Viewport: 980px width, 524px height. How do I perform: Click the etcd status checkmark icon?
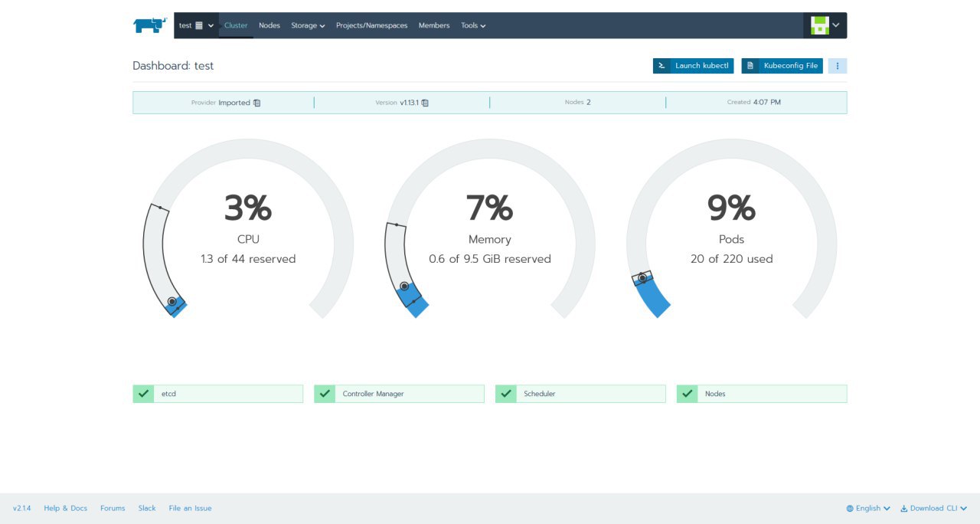pos(143,394)
